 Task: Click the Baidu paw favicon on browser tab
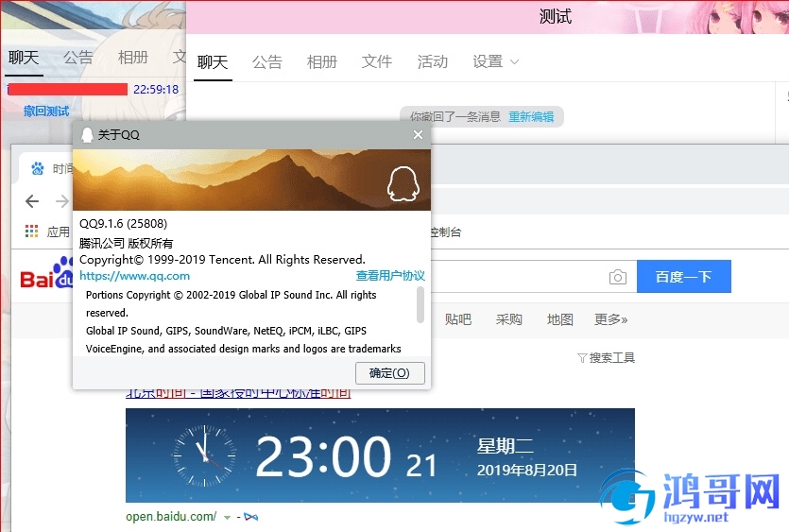click(x=38, y=168)
